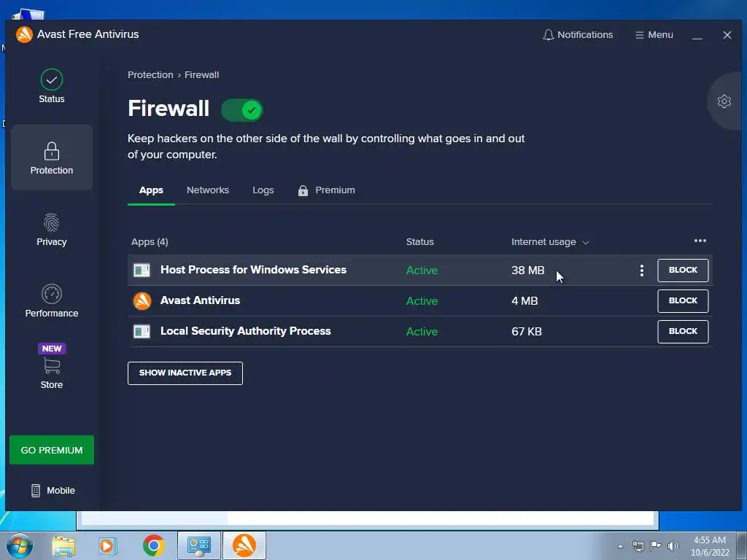The image size is (747, 560).
Task: Open more options for Host Process row
Action: tap(642, 271)
